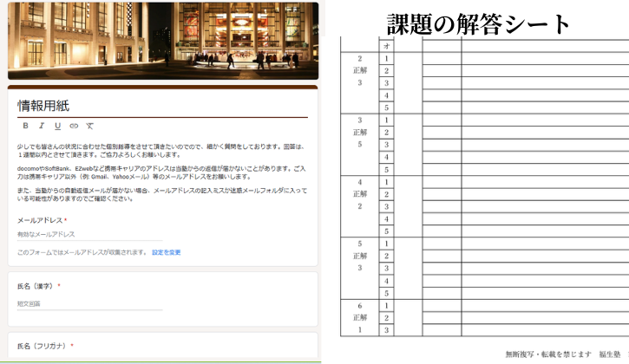Insert a link with the link icon
Image resolution: width=629 pixels, height=364 pixels.
click(74, 126)
